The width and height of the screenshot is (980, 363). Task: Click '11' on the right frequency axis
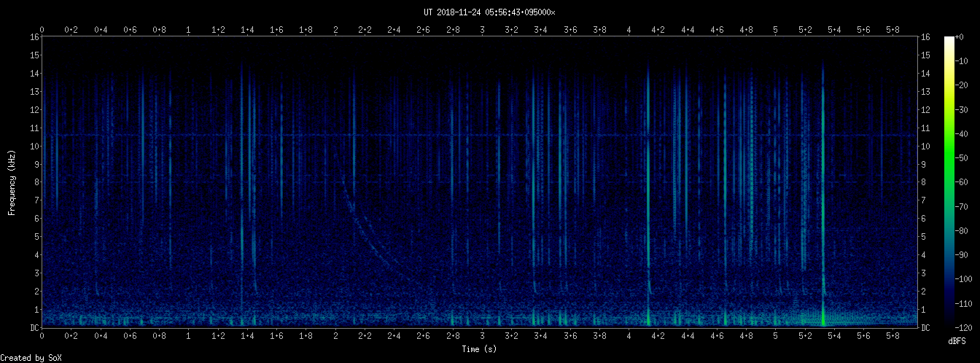point(926,128)
